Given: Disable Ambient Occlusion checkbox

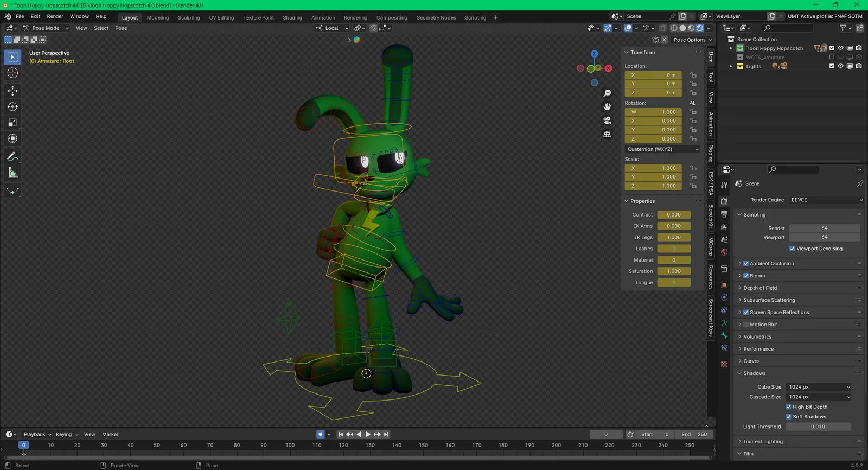Looking at the screenshot, I should 746,264.
